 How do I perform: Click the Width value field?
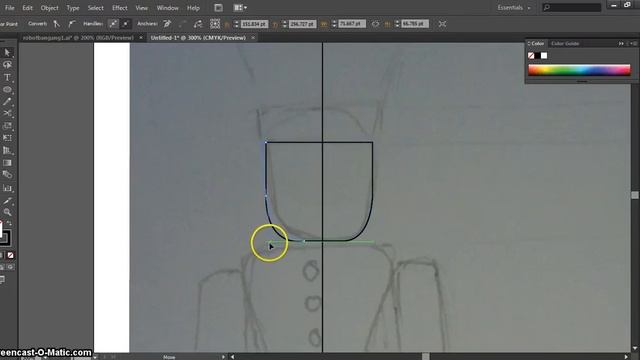[352, 24]
